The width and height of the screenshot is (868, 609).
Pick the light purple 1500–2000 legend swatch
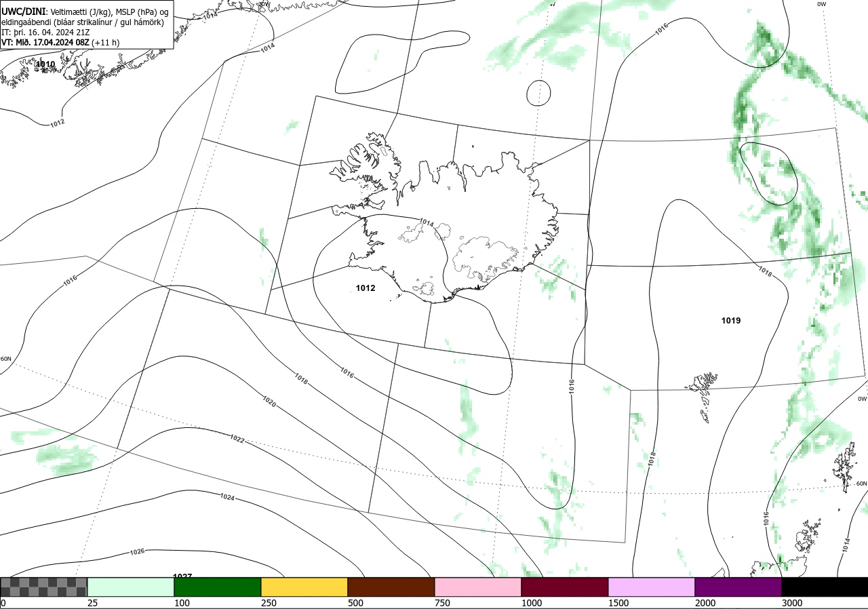[652, 587]
